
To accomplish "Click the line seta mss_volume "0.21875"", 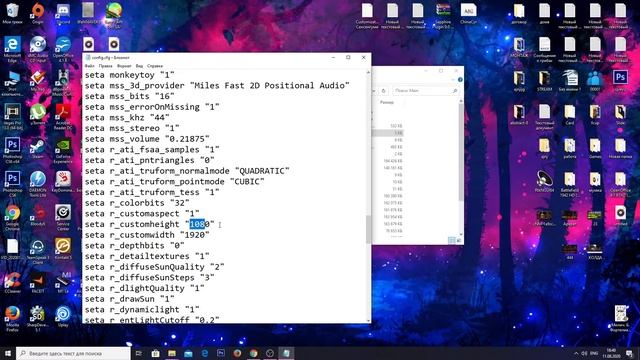I will (x=147, y=139).
